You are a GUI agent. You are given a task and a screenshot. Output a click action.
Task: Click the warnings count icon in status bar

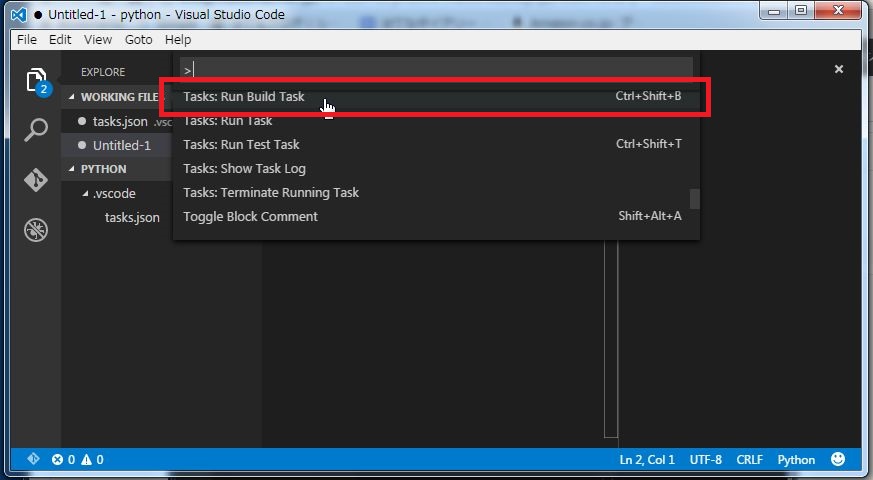pyautogui.click(x=86, y=460)
